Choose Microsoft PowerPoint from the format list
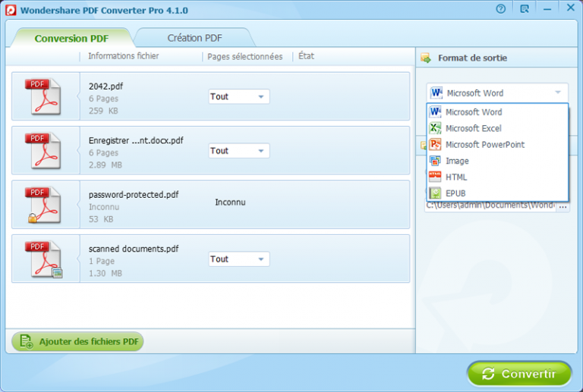Image resolution: width=583 pixels, height=392 pixels. tap(484, 145)
